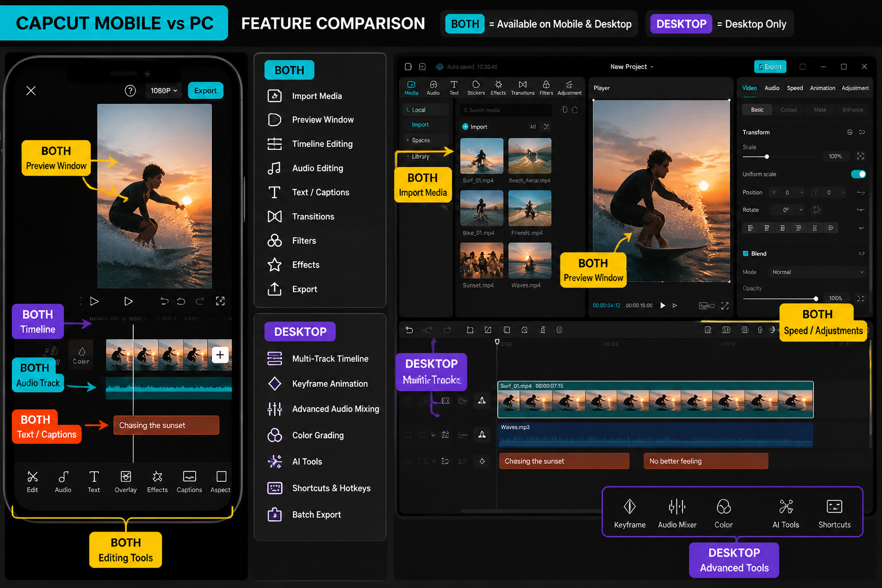This screenshot has width=882, height=588.
Task: Adjust the Scale slider handle
Action: (767, 157)
